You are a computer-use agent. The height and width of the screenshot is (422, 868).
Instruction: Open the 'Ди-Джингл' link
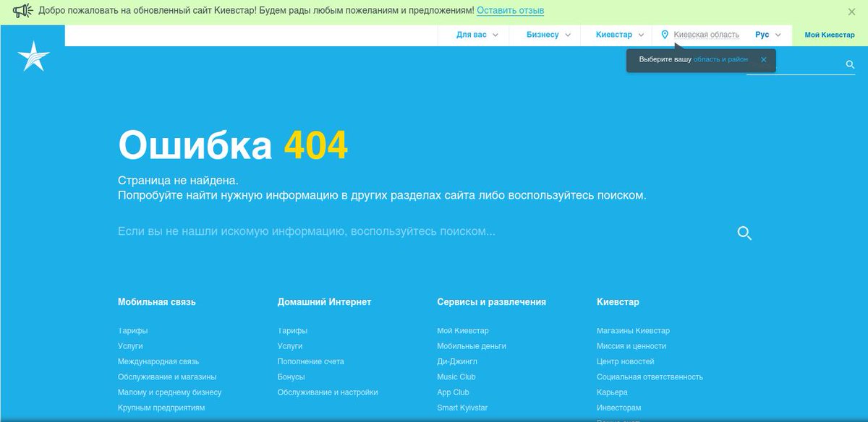pos(457,361)
